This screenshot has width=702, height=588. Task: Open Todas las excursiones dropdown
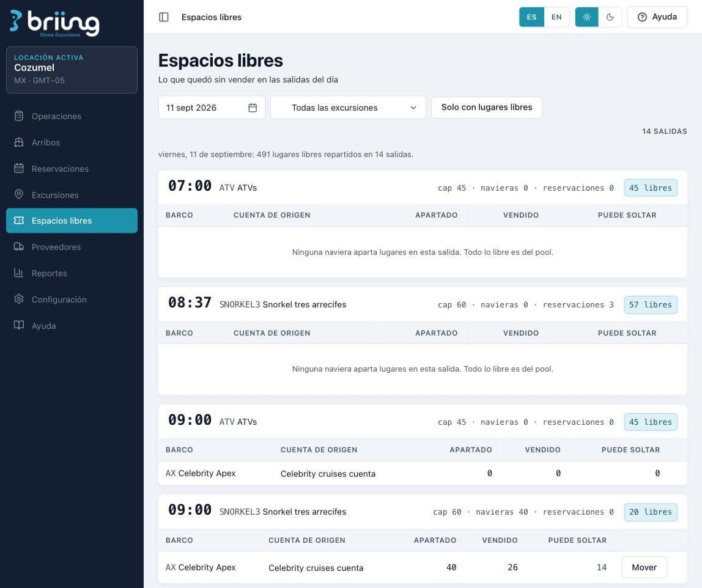pos(348,108)
